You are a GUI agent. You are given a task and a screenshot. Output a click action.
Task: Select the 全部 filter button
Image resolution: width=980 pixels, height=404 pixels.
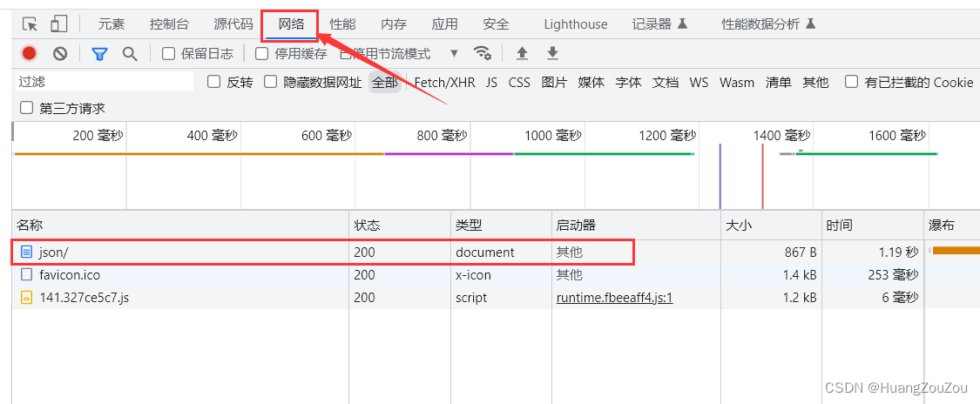point(384,83)
